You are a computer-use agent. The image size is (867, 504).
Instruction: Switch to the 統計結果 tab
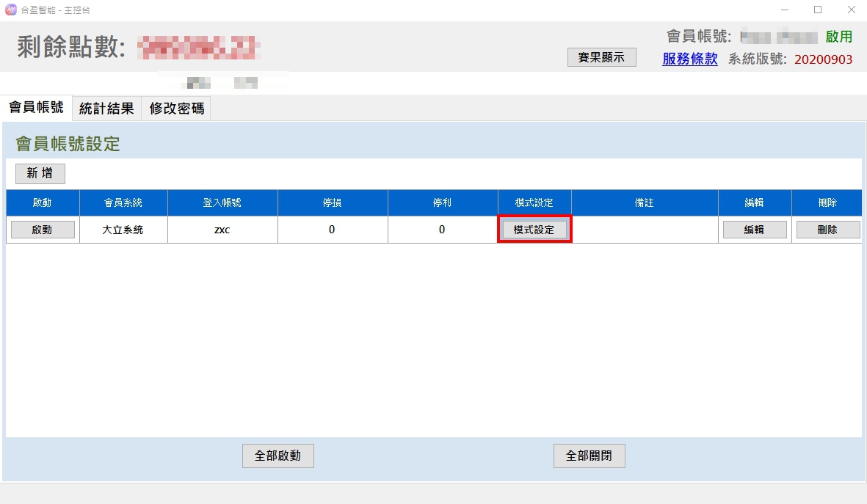click(106, 109)
